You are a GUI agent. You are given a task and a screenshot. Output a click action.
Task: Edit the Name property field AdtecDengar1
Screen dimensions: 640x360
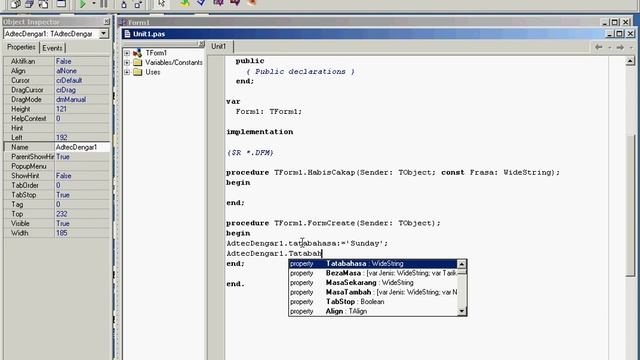pyautogui.click(x=82, y=147)
